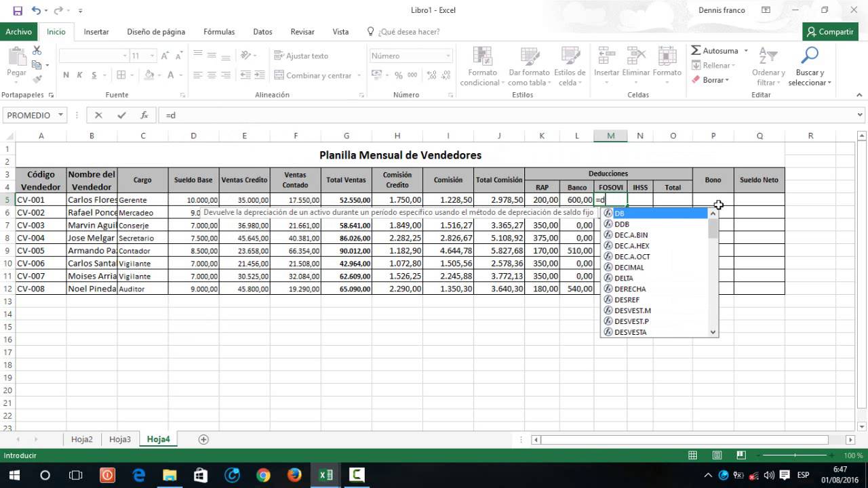Confirm the formula with checkmark icon
The height and width of the screenshot is (488, 868).
[121, 115]
